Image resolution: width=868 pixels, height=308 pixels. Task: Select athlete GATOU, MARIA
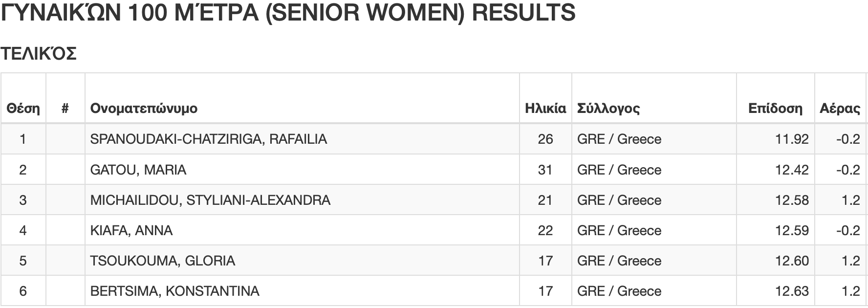pyautogui.click(x=138, y=170)
